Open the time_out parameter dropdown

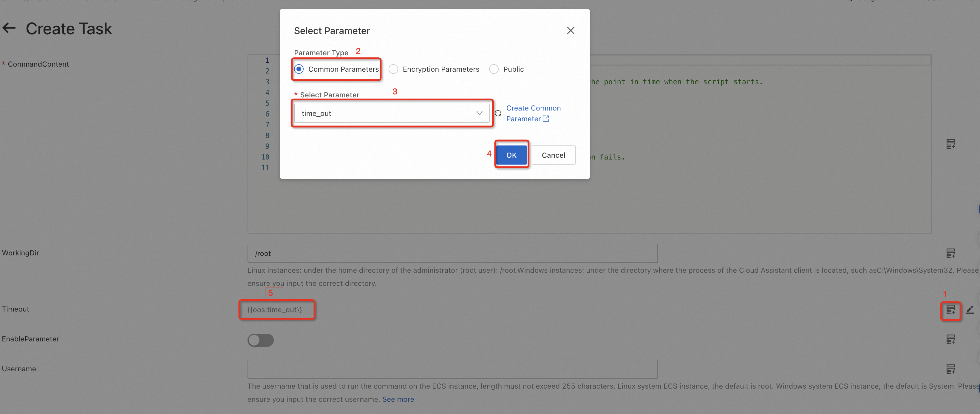(x=392, y=114)
